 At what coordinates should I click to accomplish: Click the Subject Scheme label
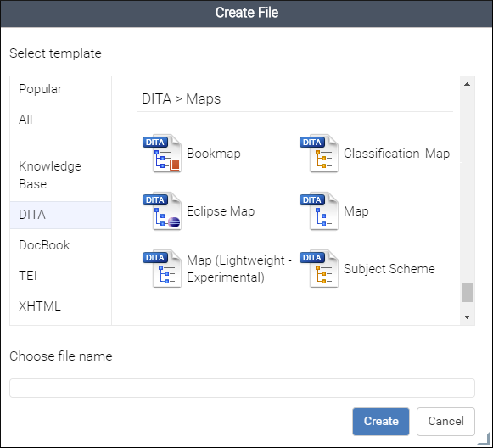(x=389, y=269)
